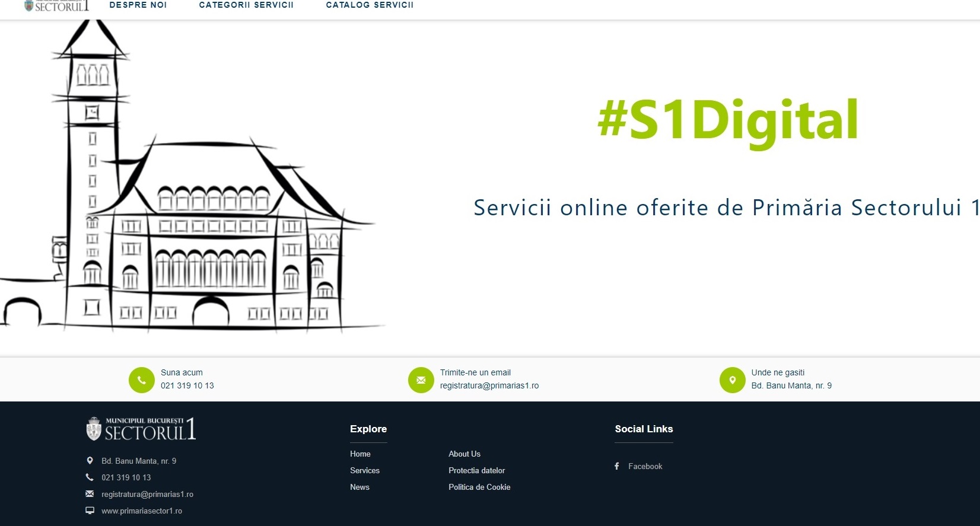The image size is (980, 526).
Task: Click the Sectorul 1 logo in footer
Action: click(x=141, y=429)
